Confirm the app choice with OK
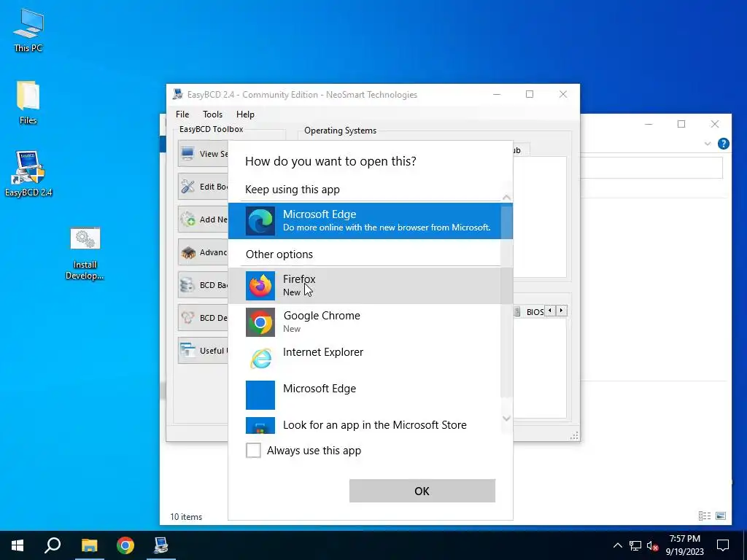This screenshot has height=560, width=747. click(422, 491)
